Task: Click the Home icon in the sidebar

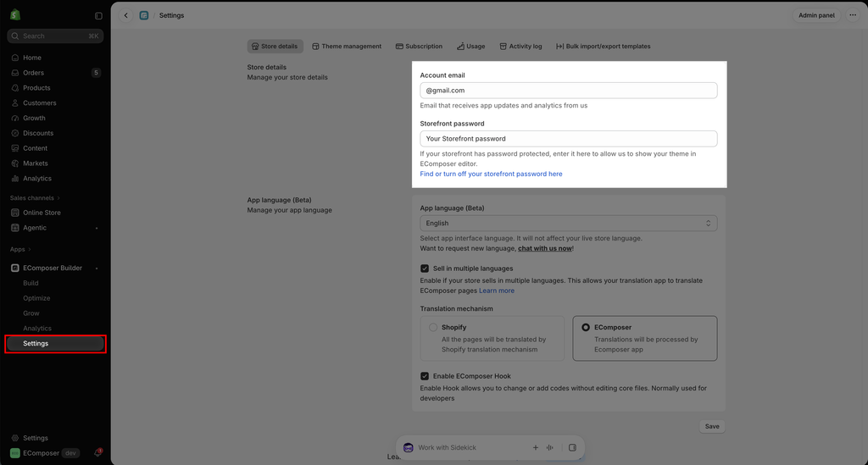Action: click(15, 58)
